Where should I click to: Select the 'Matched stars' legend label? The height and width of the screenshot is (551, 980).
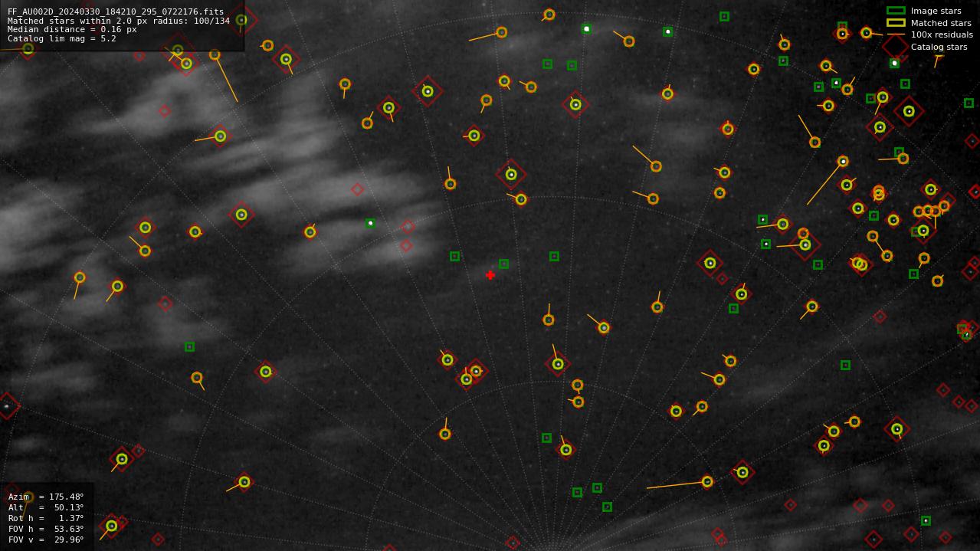click(941, 23)
